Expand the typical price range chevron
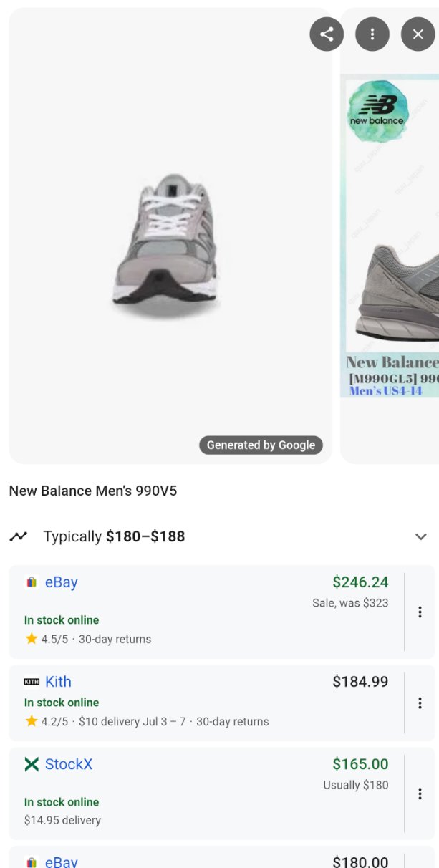Screen dimensions: 439x868 click(421, 536)
